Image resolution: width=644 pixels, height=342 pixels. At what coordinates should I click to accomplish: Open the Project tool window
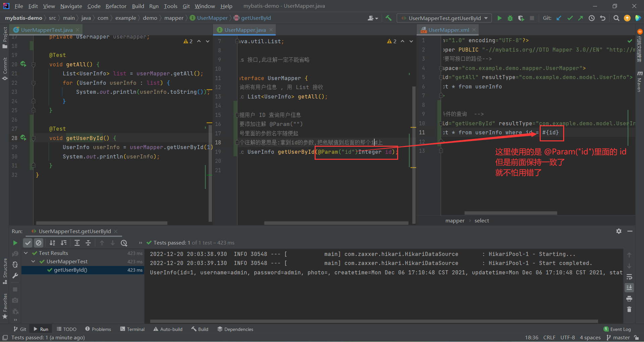(5, 38)
